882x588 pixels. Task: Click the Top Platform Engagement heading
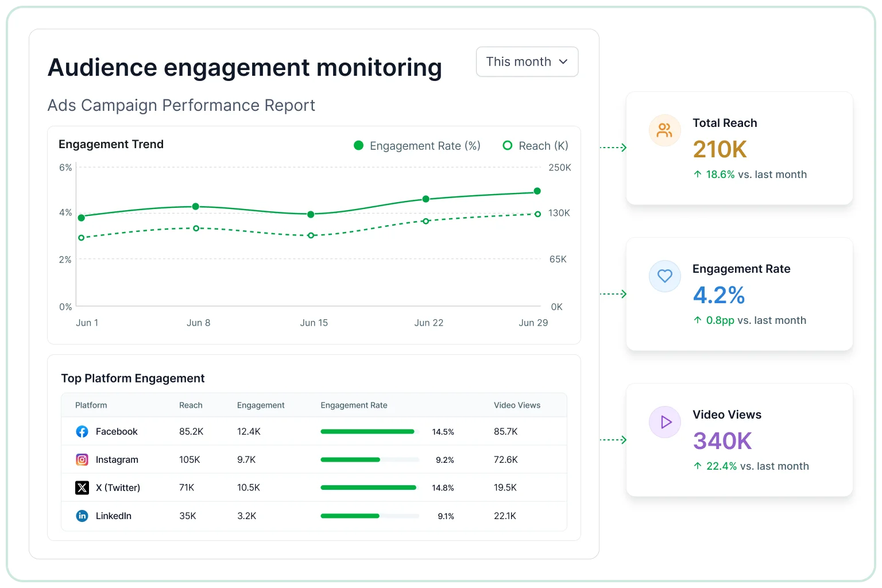click(133, 378)
